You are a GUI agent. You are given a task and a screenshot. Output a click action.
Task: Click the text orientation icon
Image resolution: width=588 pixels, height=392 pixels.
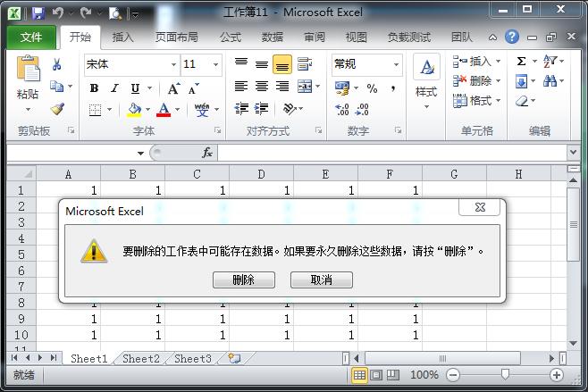coord(290,109)
